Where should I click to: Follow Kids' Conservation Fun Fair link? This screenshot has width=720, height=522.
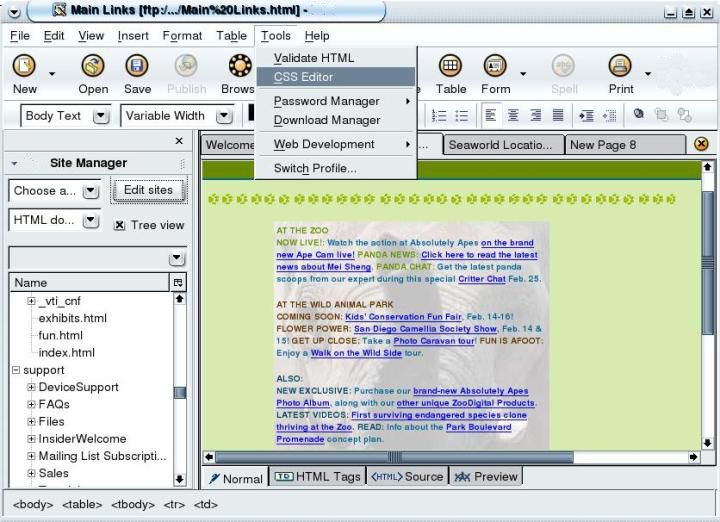pos(403,317)
